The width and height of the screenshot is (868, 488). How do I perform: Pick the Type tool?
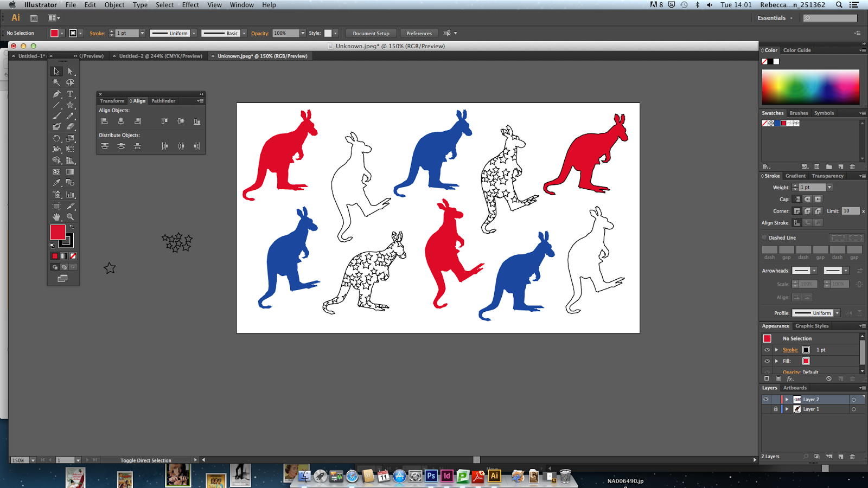coord(70,94)
